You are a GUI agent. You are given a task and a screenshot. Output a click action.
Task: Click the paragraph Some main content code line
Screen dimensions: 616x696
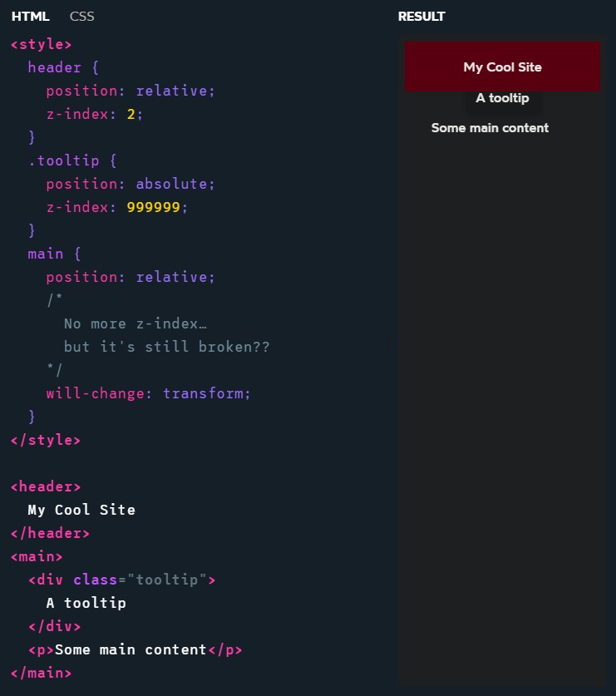[135, 649]
